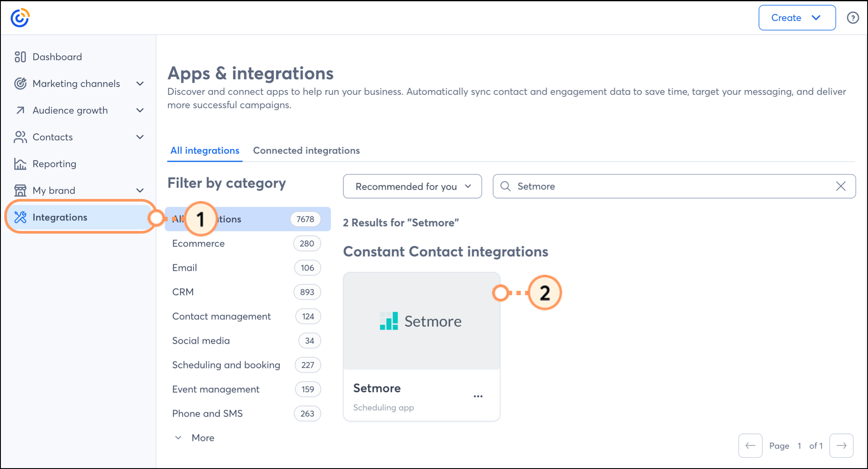Click the 124 Contact management badge
868x469 pixels.
pos(308,316)
